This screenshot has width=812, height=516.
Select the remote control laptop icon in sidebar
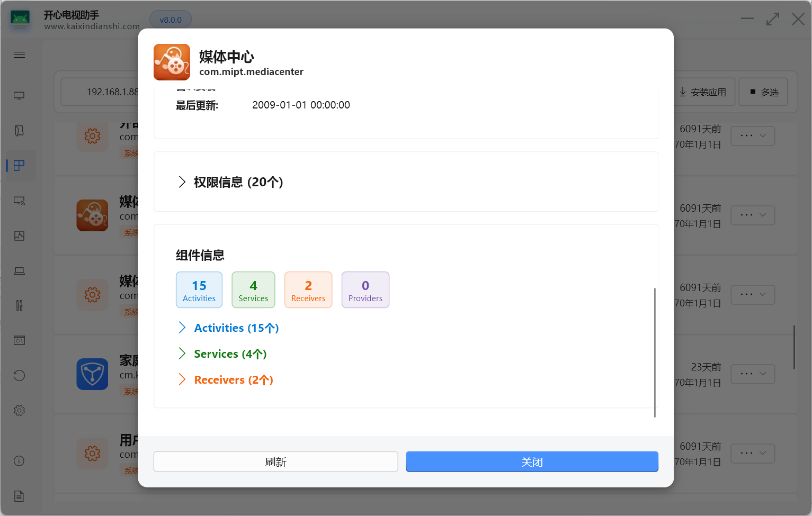[x=19, y=270]
